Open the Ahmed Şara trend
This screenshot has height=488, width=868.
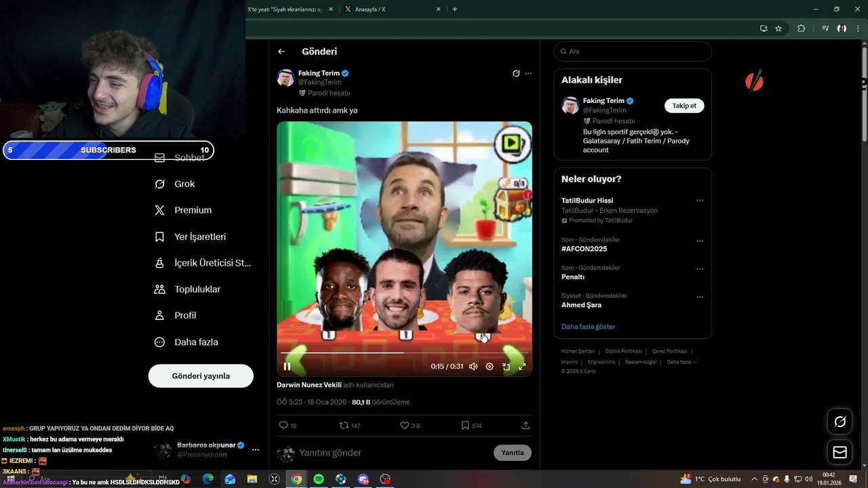pyautogui.click(x=582, y=305)
